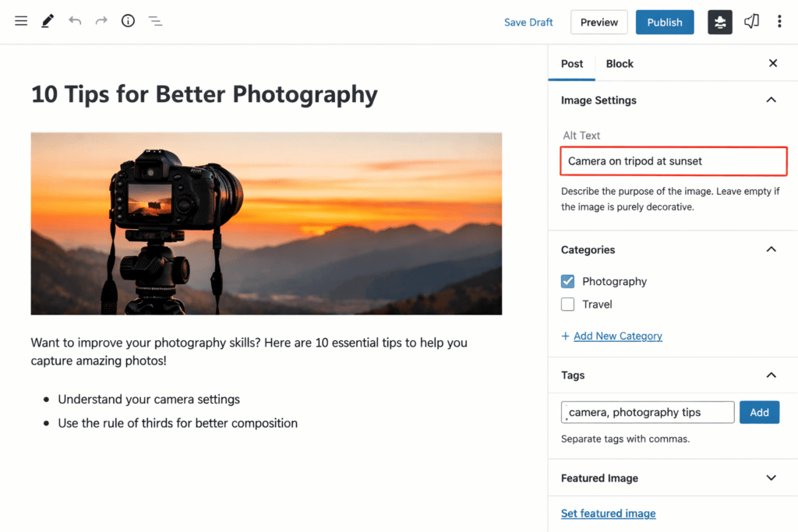Click the megaphone announcements icon
Screen dimensions: 798x532
pyautogui.click(x=751, y=22)
